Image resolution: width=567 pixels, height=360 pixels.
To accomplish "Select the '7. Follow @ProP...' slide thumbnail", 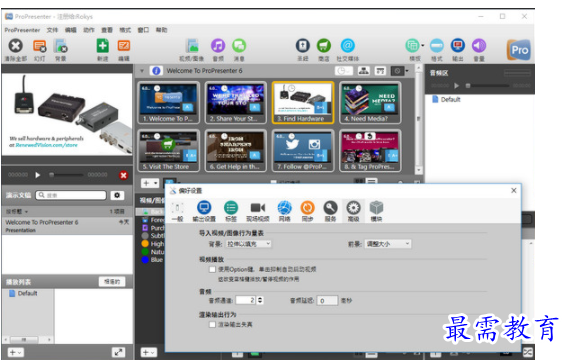I will tap(303, 151).
